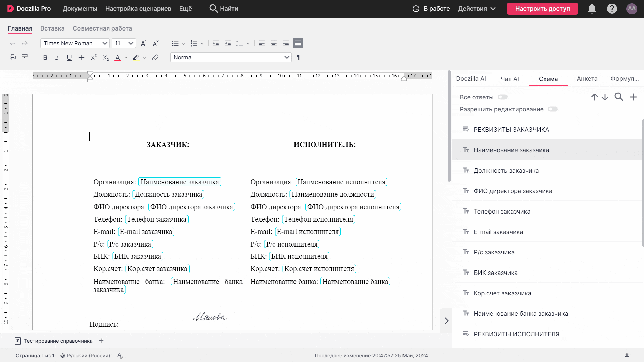
Task: Open the Times New Roman font dropdown
Action: tap(75, 43)
